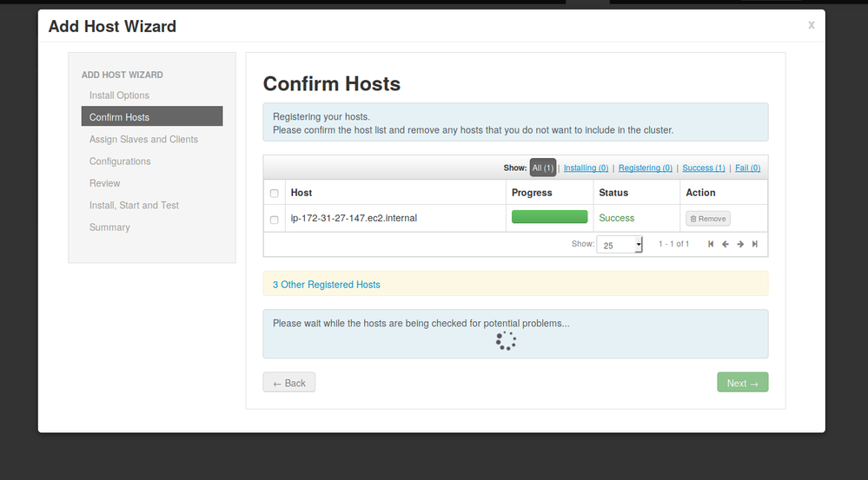Select Confirm Hosts wizard step
The height and width of the screenshot is (480, 868).
pos(152,117)
